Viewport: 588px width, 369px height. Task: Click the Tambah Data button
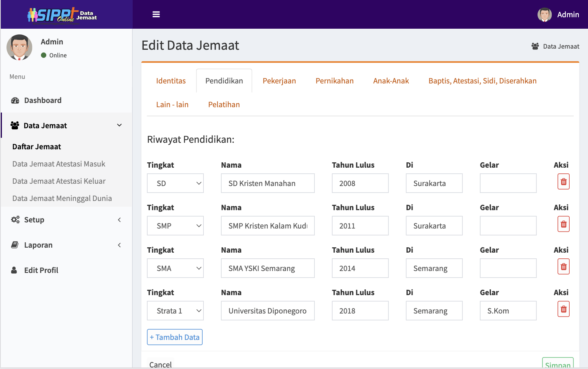[175, 337]
